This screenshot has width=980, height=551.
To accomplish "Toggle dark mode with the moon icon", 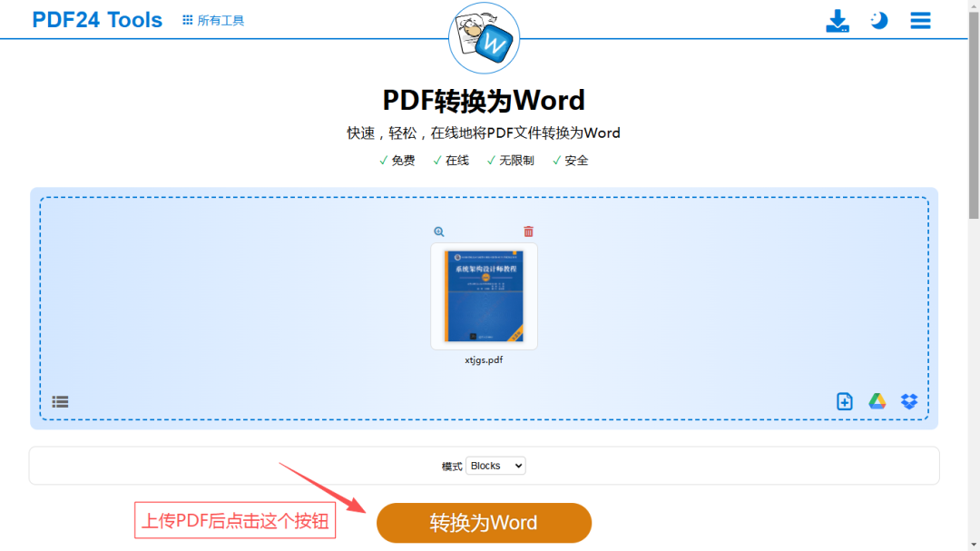I will pos(878,20).
